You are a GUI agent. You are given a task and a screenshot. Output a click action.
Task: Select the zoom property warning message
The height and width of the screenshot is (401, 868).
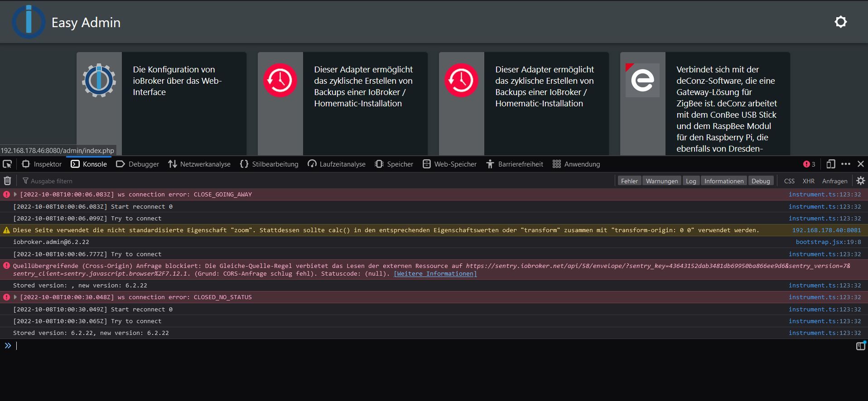point(386,230)
